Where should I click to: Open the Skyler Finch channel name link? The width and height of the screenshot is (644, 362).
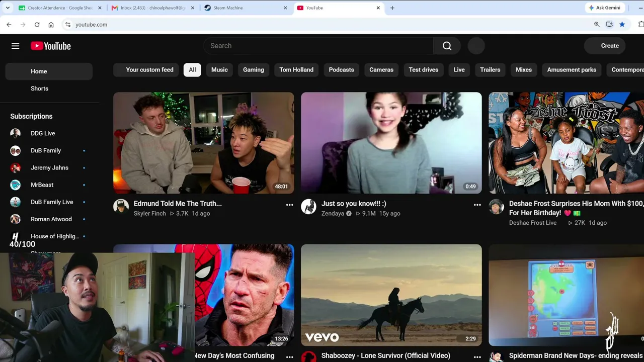tap(149, 214)
